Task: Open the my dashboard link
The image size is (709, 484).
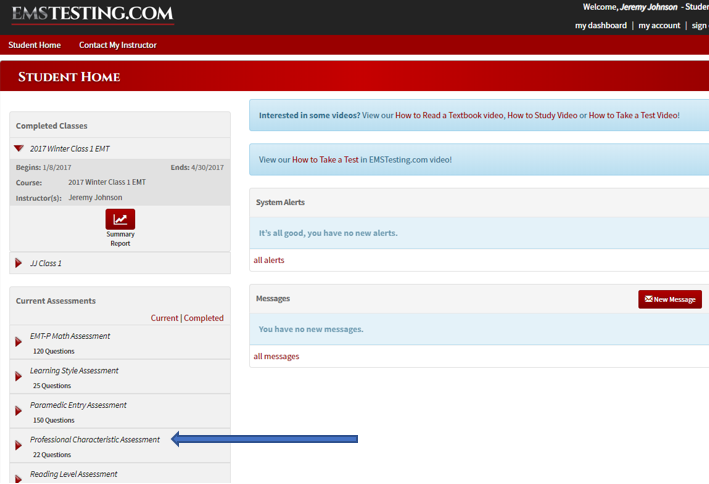Action: (x=600, y=25)
